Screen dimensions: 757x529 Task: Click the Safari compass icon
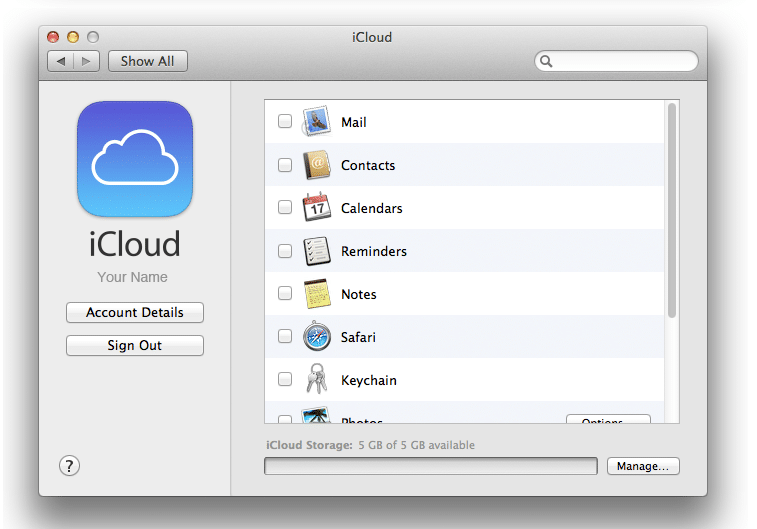pyautogui.click(x=317, y=337)
